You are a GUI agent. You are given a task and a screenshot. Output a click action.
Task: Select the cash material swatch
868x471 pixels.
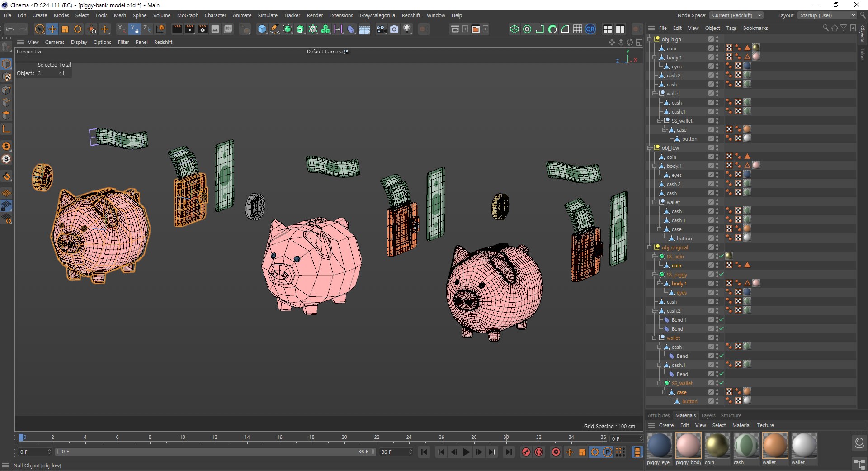(746, 446)
